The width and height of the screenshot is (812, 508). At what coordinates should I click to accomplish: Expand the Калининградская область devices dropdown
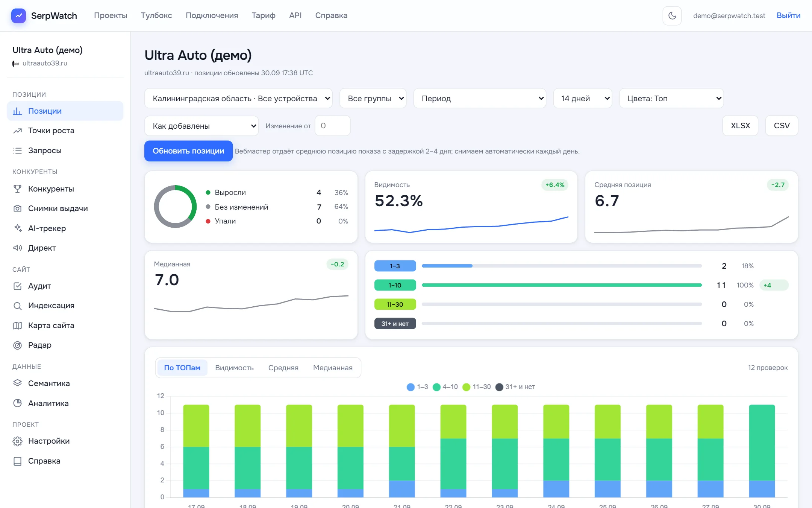tap(238, 98)
